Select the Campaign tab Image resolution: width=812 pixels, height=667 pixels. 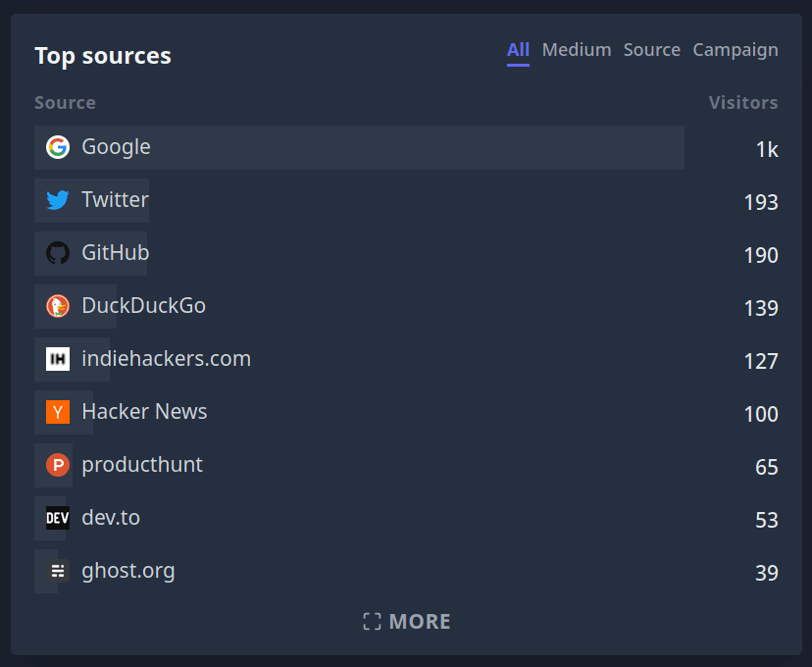(736, 49)
